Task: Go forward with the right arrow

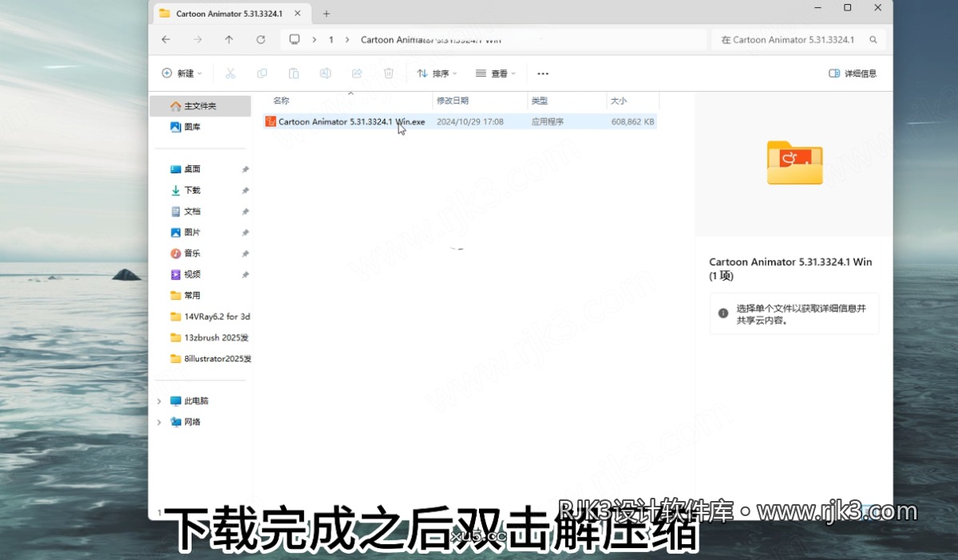Action: pos(197,39)
